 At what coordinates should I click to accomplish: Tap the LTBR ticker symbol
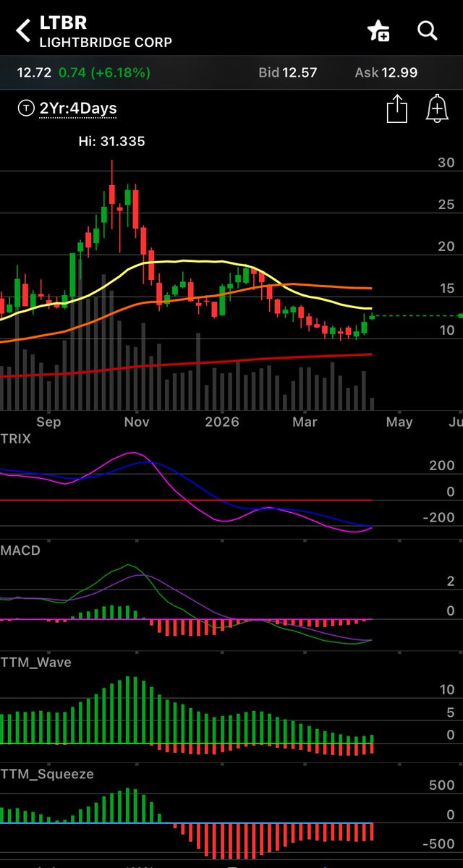64,23
